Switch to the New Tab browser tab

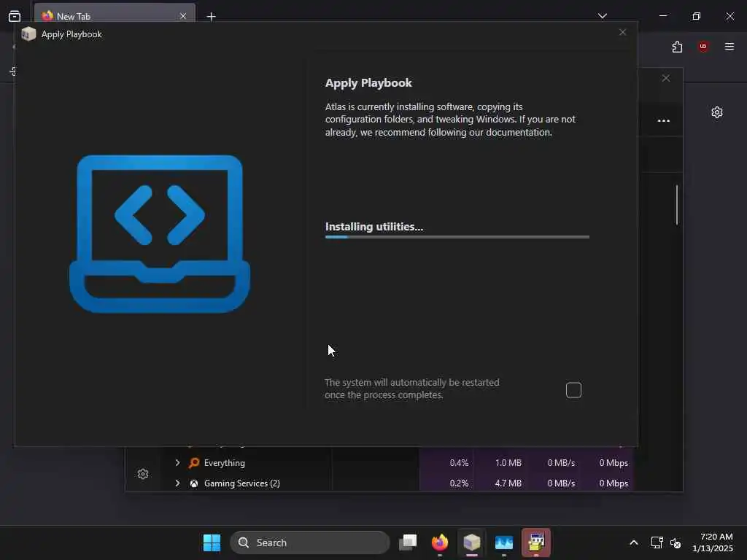click(x=115, y=16)
